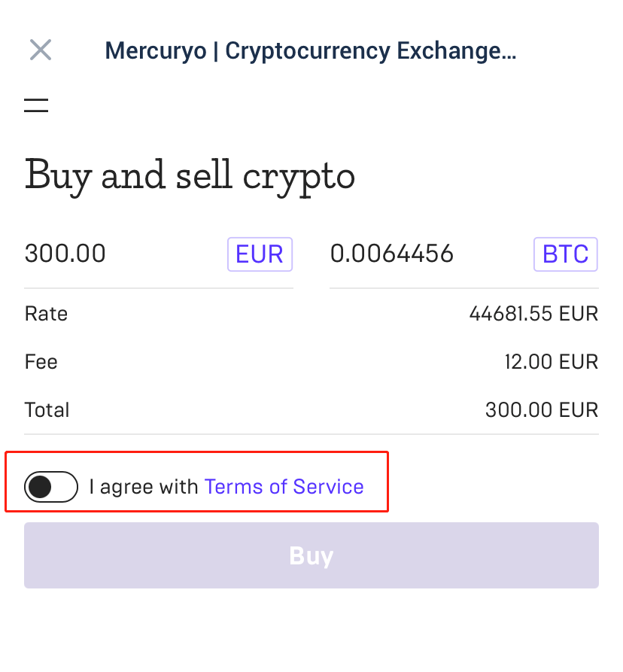Click the Mercuryo page title text
The image size is (623, 672).
311,51
